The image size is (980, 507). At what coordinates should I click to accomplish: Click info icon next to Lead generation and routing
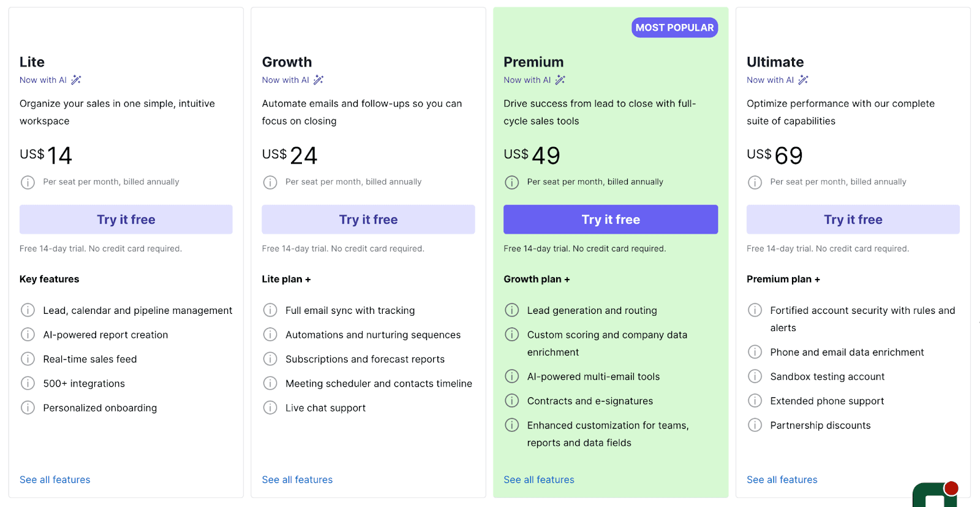coord(511,310)
